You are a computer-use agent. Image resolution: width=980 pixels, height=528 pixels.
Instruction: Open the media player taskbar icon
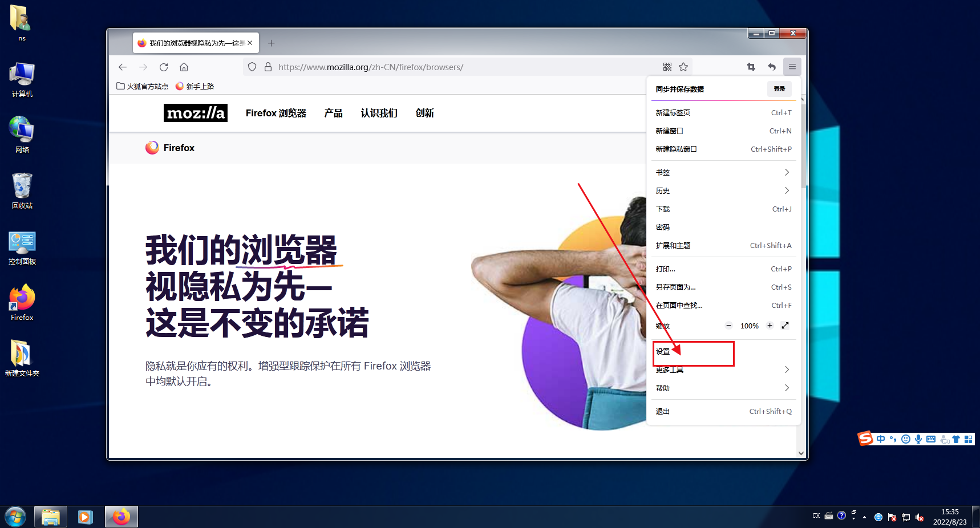pyautogui.click(x=86, y=517)
